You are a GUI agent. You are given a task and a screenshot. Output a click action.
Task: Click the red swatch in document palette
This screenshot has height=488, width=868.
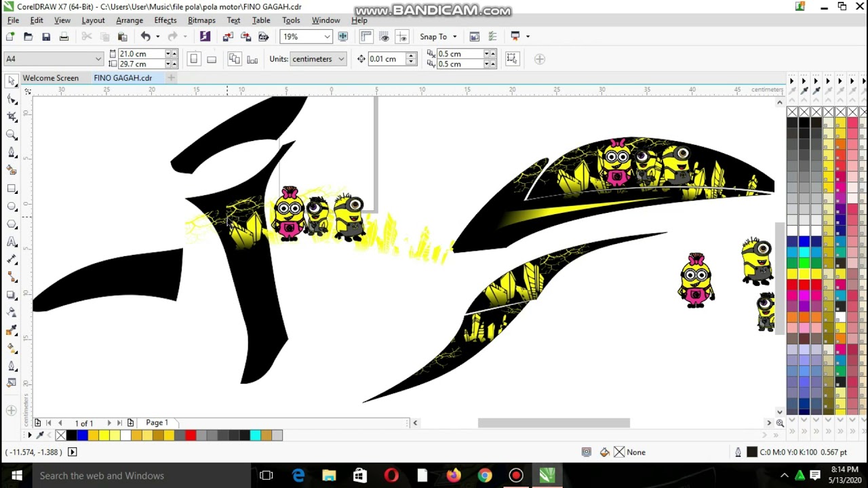pos(191,435)
